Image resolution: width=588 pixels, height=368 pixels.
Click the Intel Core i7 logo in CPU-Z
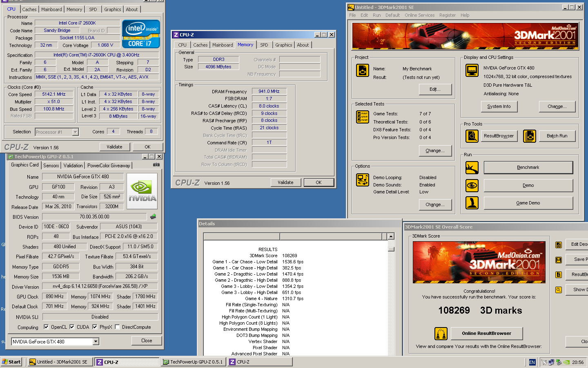click(x=141, y=34)
